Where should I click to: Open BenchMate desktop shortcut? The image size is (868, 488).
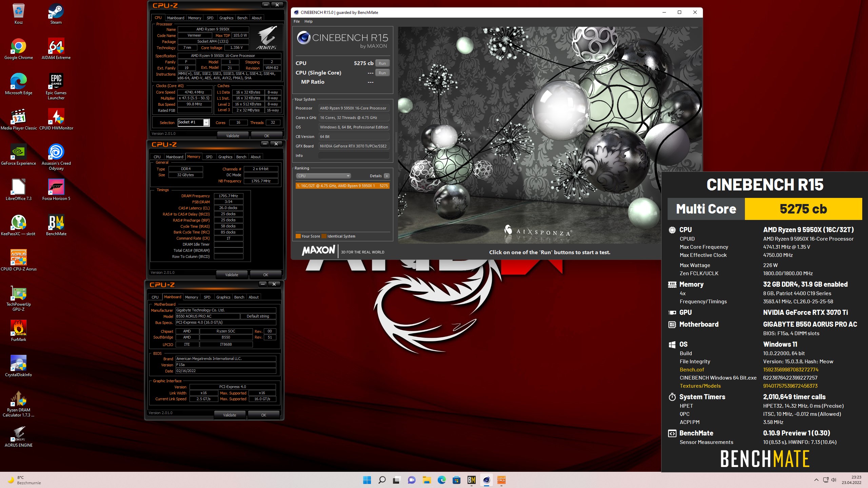(x=56, y=225)
